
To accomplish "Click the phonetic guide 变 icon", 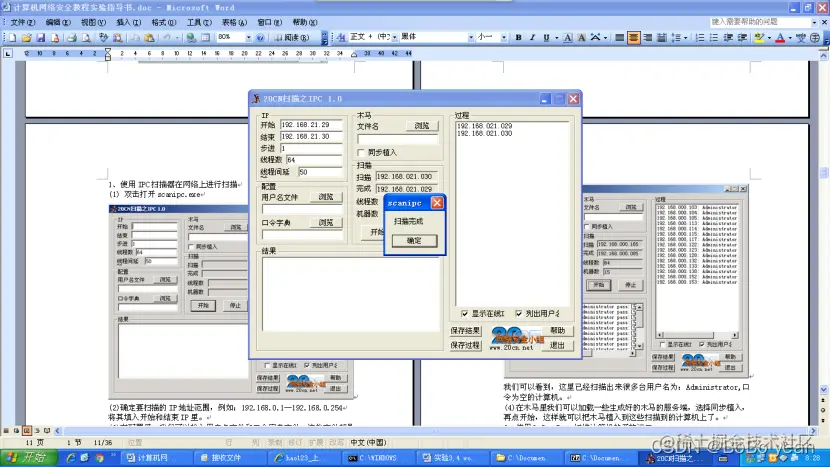I will click(x=801, y=37).
